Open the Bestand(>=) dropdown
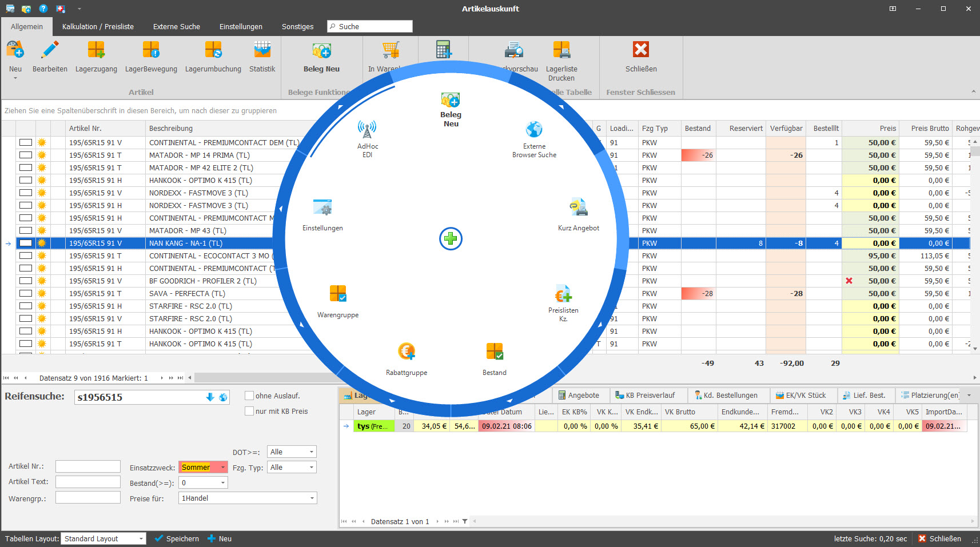The image size is (980, 547). (222, 482)
